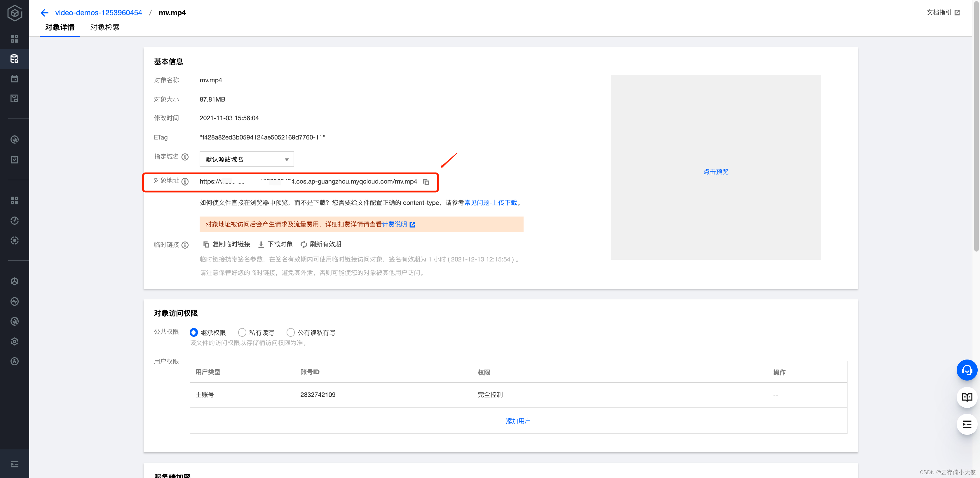Click the back arrow to bucket list
This screenshot has width=980, height=478.
click(x=45, y=13)
